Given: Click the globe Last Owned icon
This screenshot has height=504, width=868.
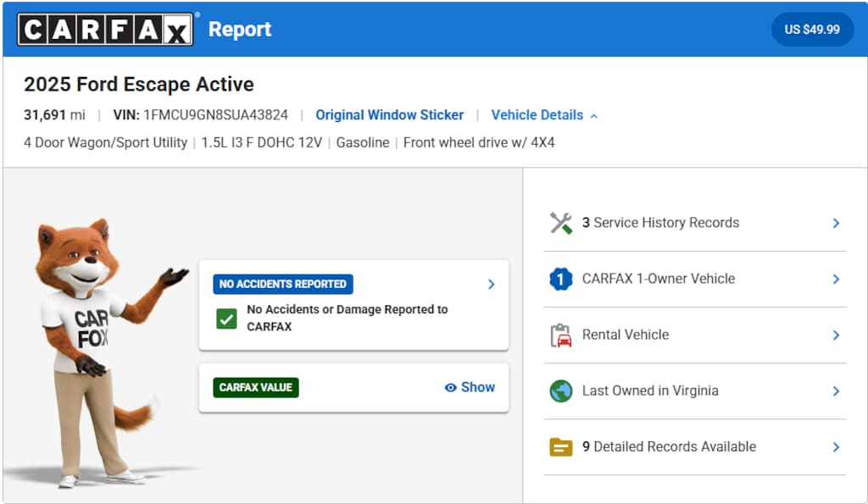Looking at the screenshot, I should 561,391.
